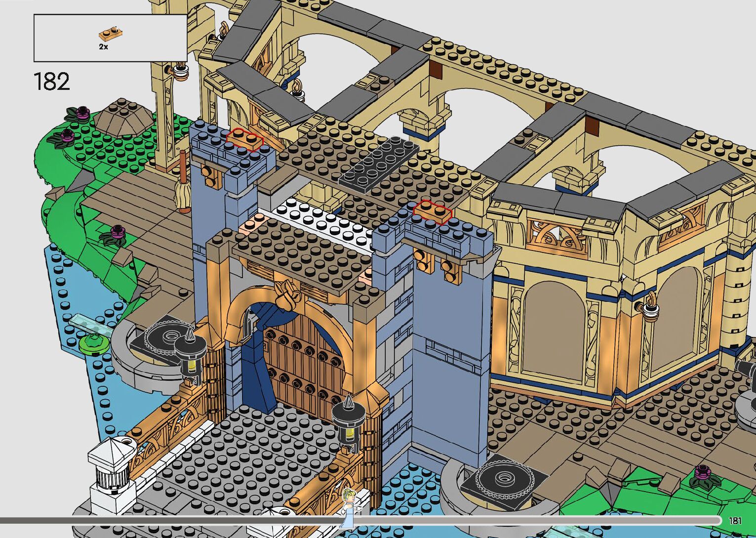The width and height of the screenshot is (756, 538).
Task: Select red-outlined plate on left tower
Action: click(244, 139)
